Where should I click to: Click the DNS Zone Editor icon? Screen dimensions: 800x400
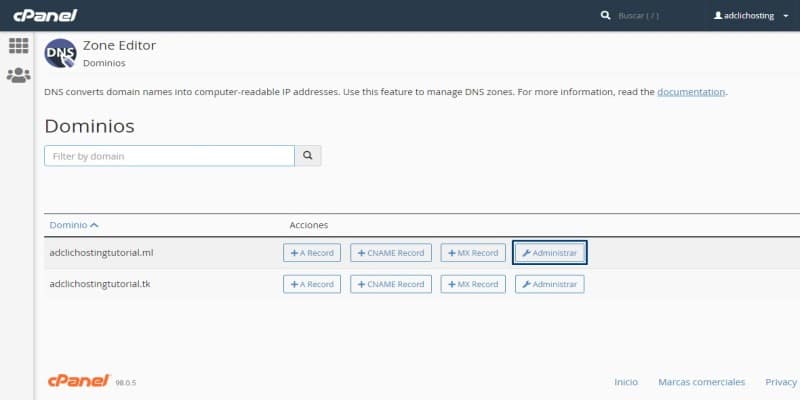(60, 53)
